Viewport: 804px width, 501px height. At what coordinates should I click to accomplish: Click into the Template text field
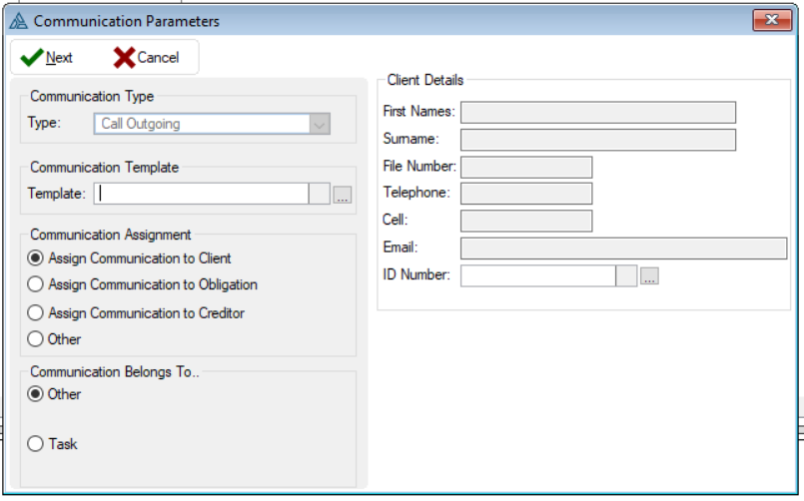(201, 194)
